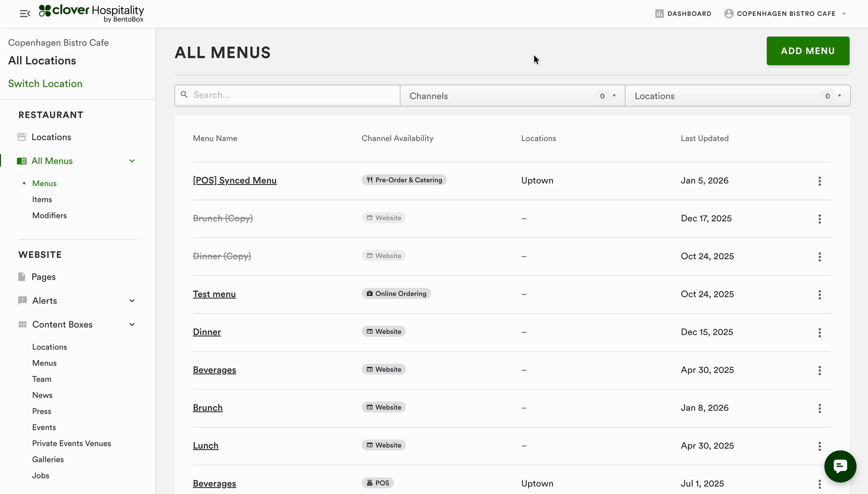
Task: Click the Channel Availability column header
Action: pos(397,138)
